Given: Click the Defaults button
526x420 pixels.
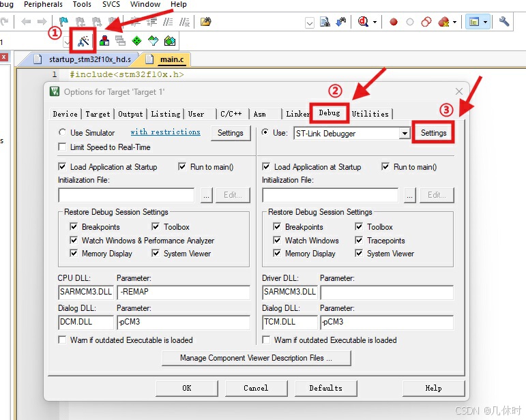Looking at the screenshot, I should point(325,388).
